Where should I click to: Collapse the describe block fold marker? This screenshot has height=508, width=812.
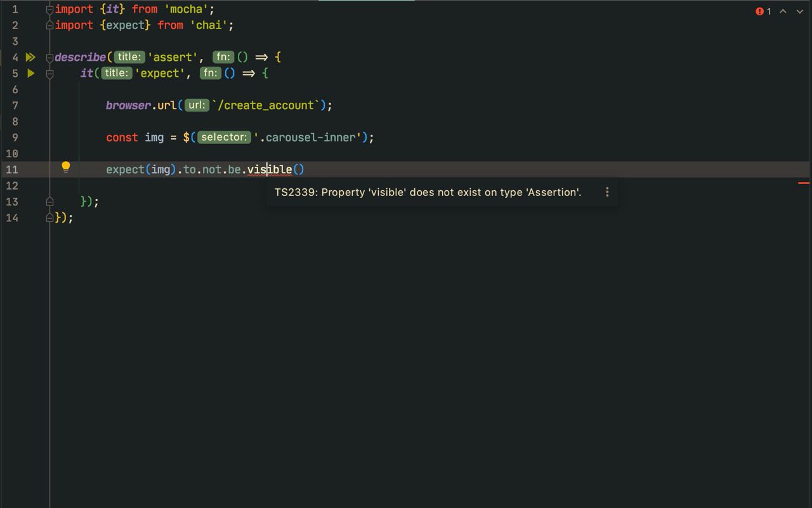pyautogui.click(x=49, y=57)
